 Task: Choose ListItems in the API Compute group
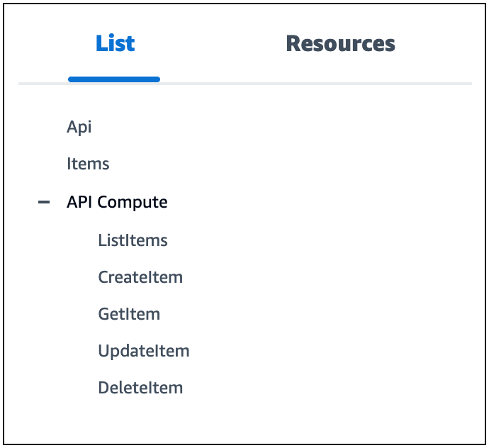click(133, 240)
